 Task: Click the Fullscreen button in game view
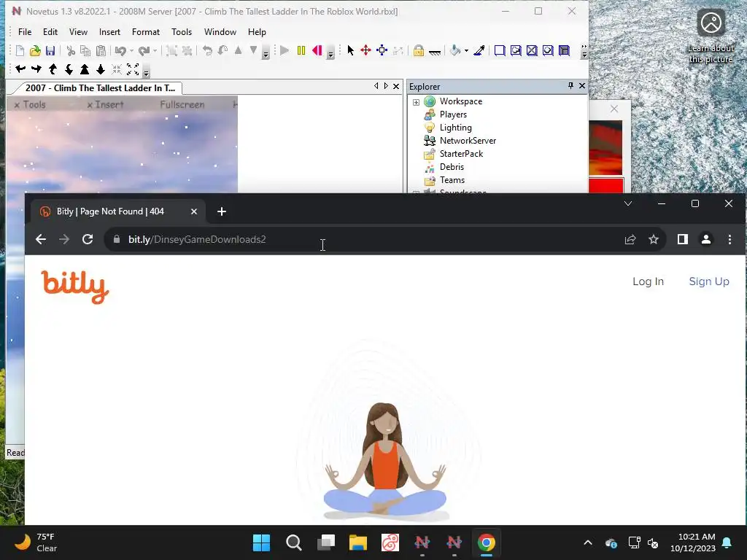pos(182,104)
